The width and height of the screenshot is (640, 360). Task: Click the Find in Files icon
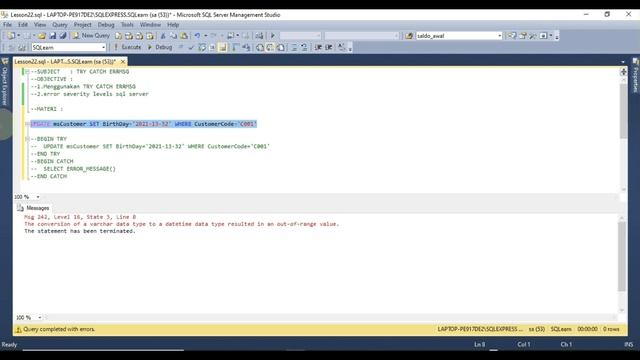[409, 36]
